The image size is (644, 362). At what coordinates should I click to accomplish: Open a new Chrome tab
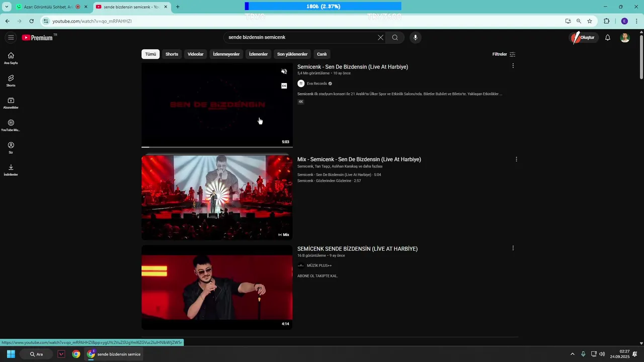(x=178, y=7)
